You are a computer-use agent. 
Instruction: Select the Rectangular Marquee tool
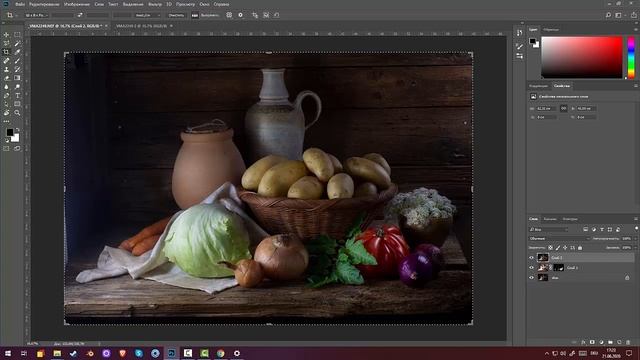[x=17, y=35]
